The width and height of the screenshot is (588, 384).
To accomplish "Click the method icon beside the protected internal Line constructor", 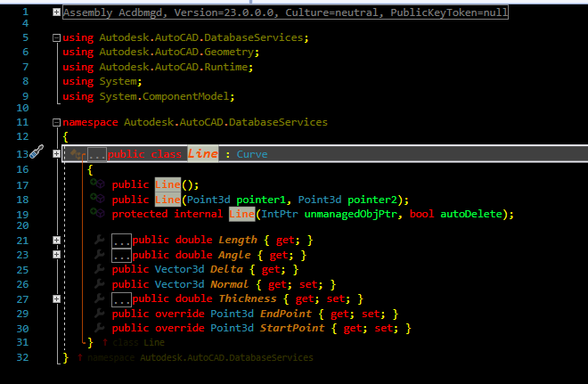I will 97,213.
